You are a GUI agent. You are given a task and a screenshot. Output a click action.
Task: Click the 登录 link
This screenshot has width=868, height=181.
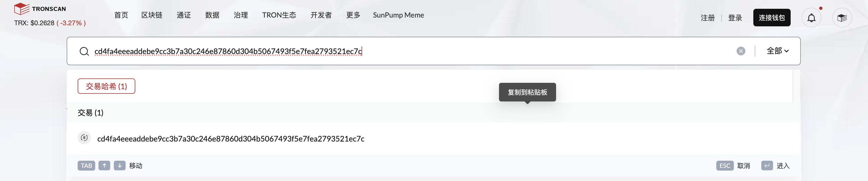click(735, 18)
